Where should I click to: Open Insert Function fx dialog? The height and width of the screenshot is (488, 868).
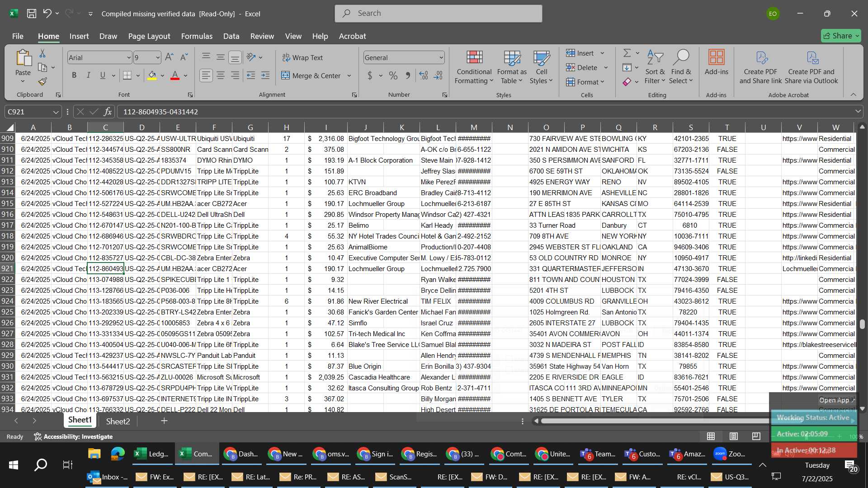108,112
